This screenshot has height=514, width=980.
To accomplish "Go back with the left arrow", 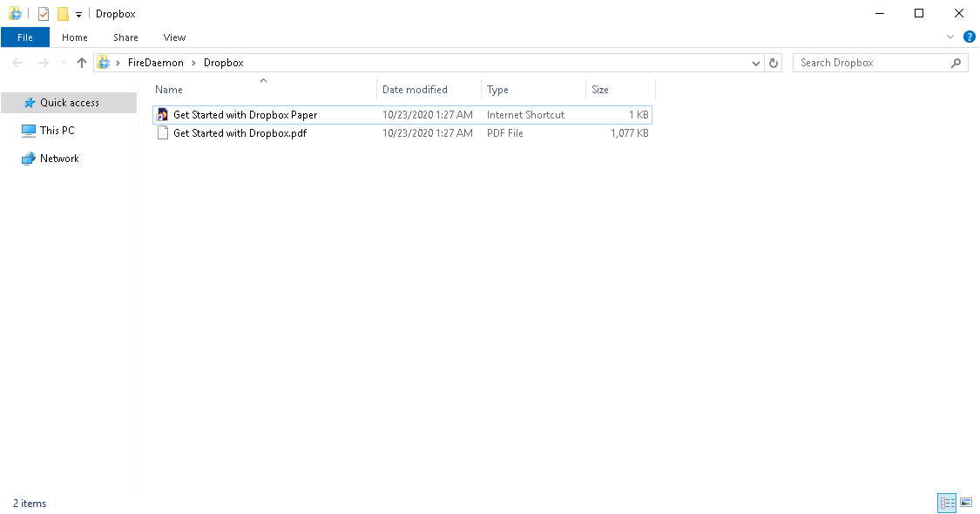I will tap(18, 63).
